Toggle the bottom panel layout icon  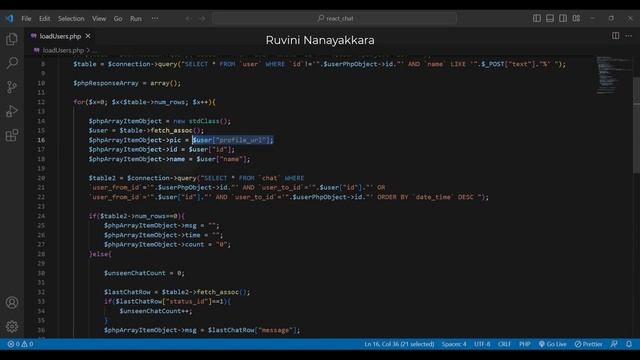tap(550, 18)
